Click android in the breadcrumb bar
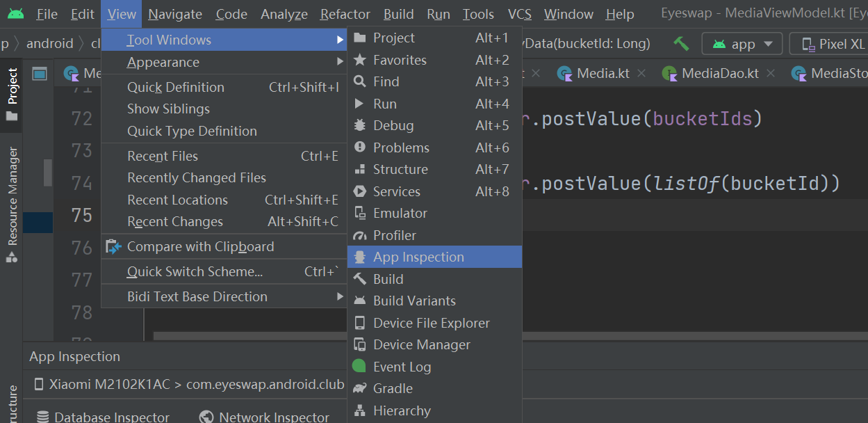The image size is (868, 423). (x=49, y=42)
